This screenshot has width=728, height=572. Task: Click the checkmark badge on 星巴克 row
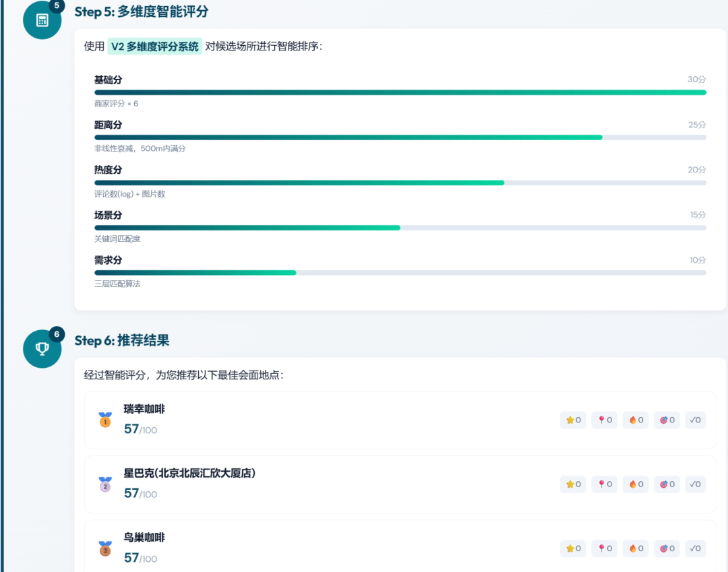pyautogui.click(x=695, y=484)
